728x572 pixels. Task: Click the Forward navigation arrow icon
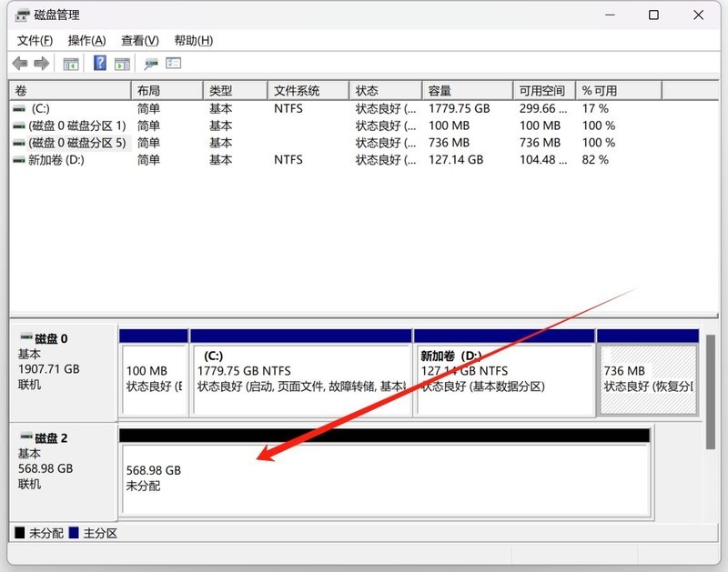pyautogui.click(x=40, y=63)
